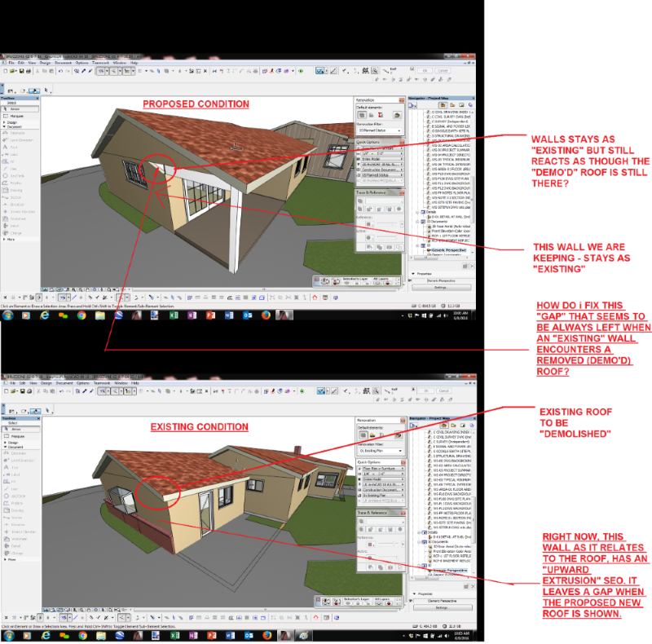Select Generic Perspective in top Navigator tree

tap(449, 250)
